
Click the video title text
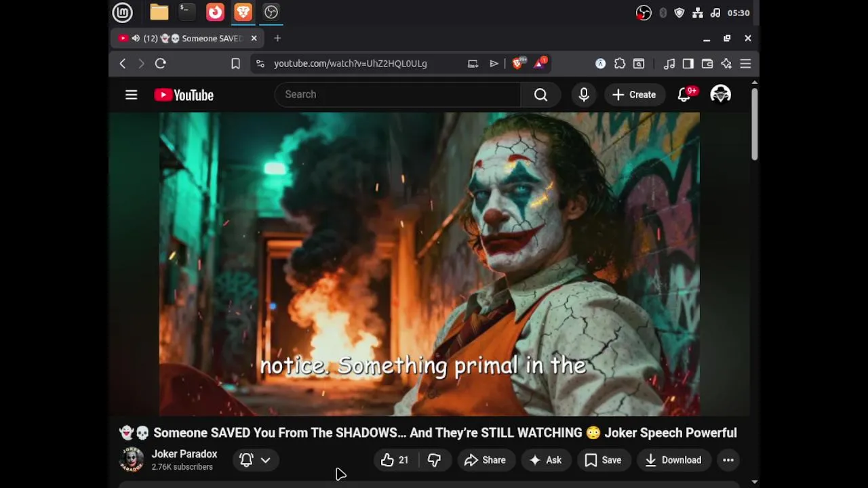pos(428,432)
